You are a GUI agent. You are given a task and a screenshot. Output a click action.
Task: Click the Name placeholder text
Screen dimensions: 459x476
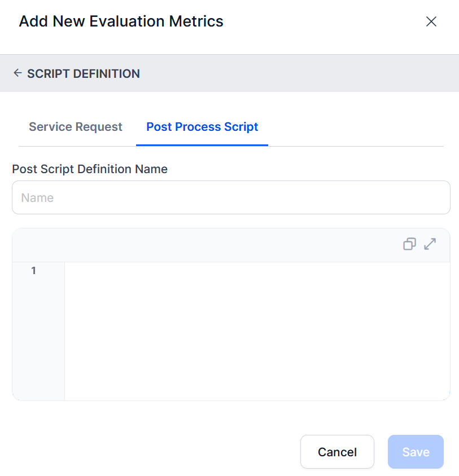pyautogui.click(x=37, y=197)
